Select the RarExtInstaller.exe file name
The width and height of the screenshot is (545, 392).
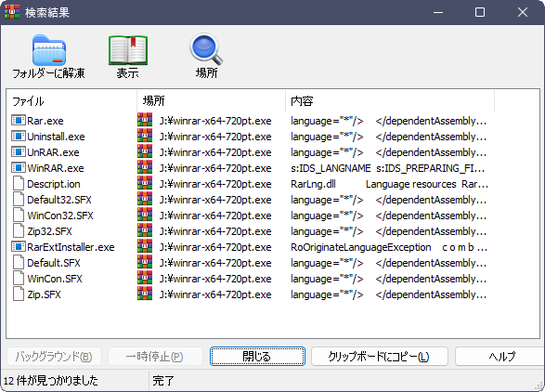[x=71, y=247]
